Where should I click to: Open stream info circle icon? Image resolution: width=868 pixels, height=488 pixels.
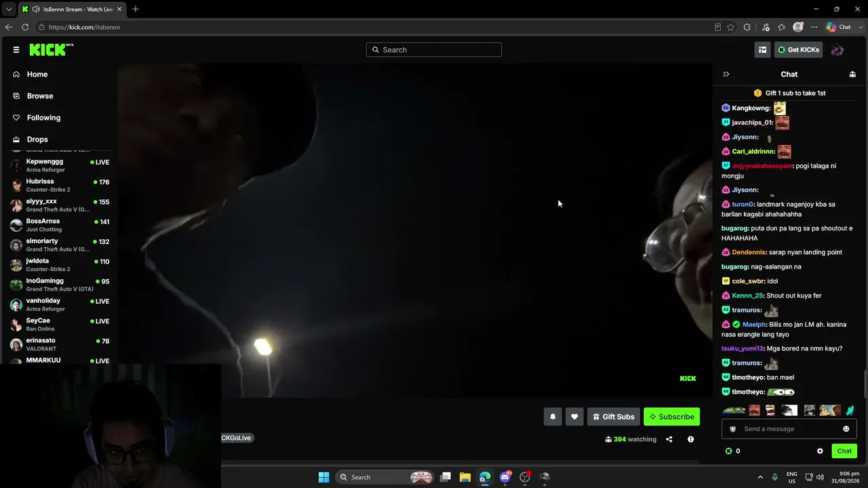[690, 439]
